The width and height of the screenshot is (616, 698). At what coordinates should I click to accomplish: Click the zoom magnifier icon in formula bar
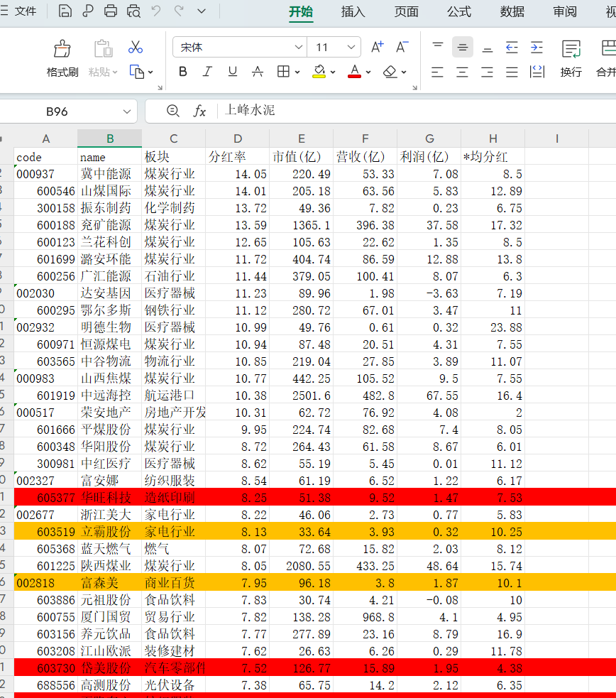(172, 110)
